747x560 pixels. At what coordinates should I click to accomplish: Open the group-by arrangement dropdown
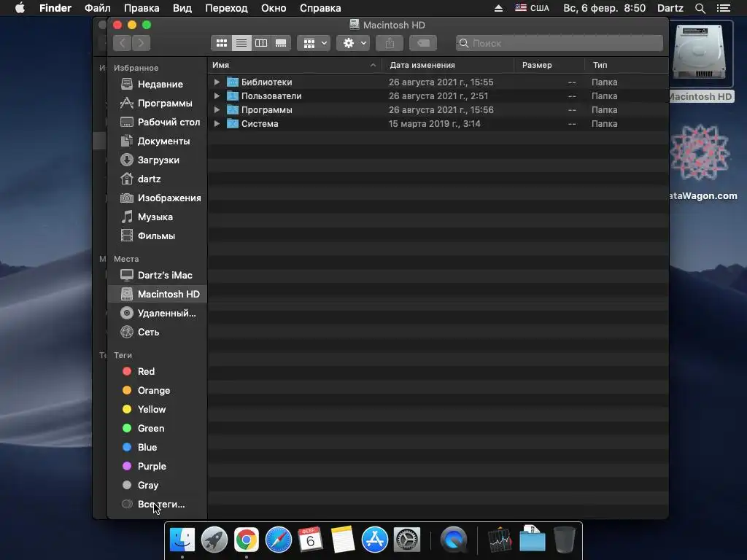coord(314,43)
